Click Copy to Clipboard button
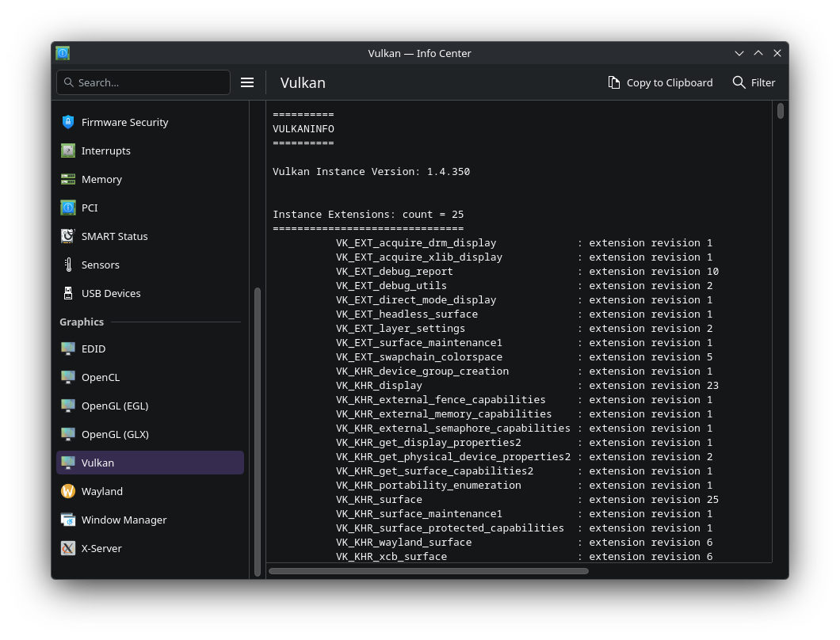Viewport: 840px width, 640px height. pyautogui.click(x=661, y=82)
